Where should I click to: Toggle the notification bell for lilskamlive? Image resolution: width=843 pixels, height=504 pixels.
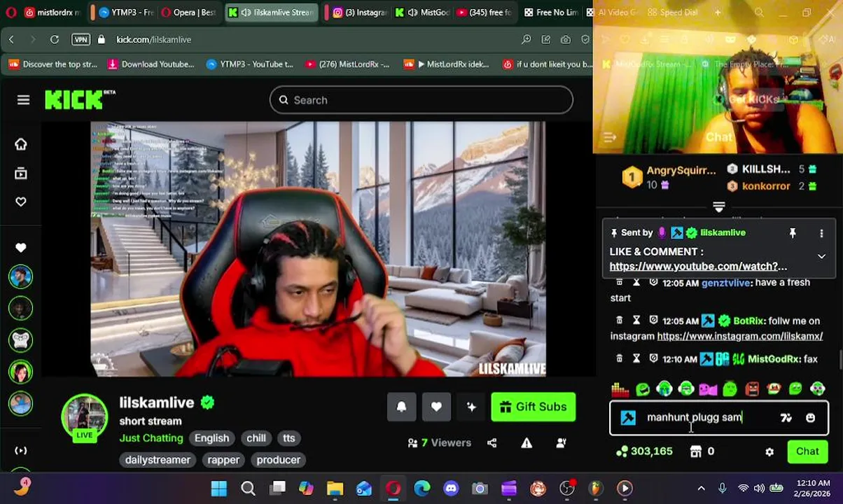401,407
